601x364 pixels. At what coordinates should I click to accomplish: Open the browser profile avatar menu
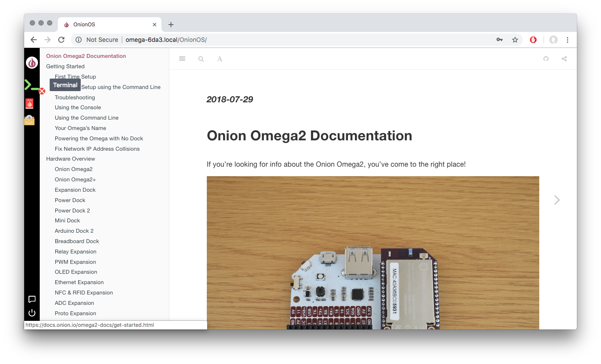coord(553,39)
